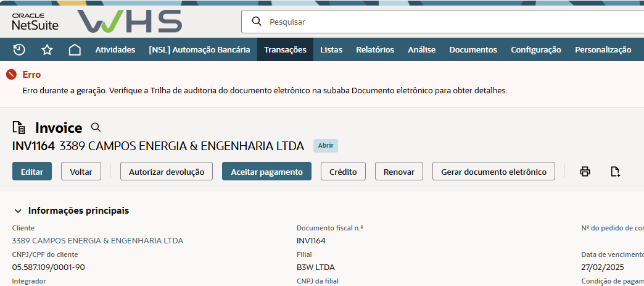The width and height of the screenshot is (644, 286).
Task: Click the Aceitar pagamento button
Action: [266, 171]
